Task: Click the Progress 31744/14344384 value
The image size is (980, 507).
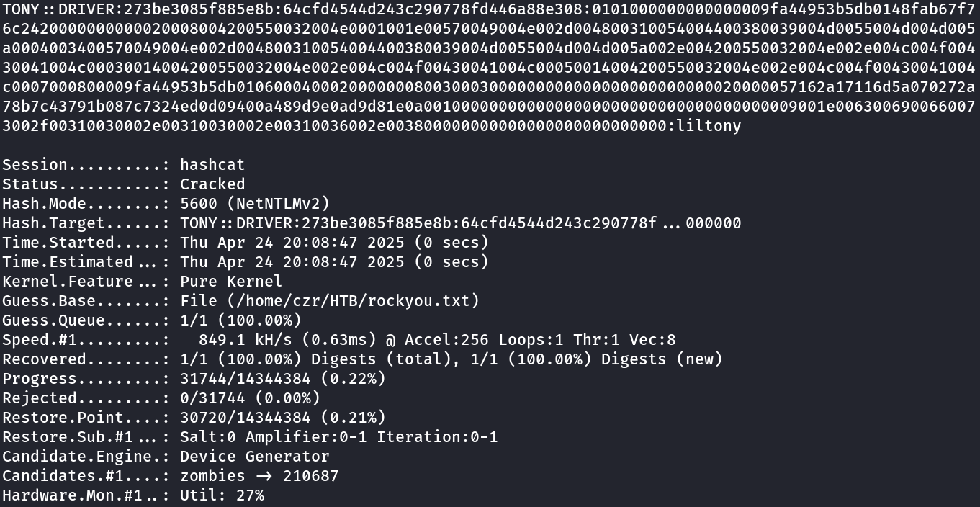Action: point(282,379)
